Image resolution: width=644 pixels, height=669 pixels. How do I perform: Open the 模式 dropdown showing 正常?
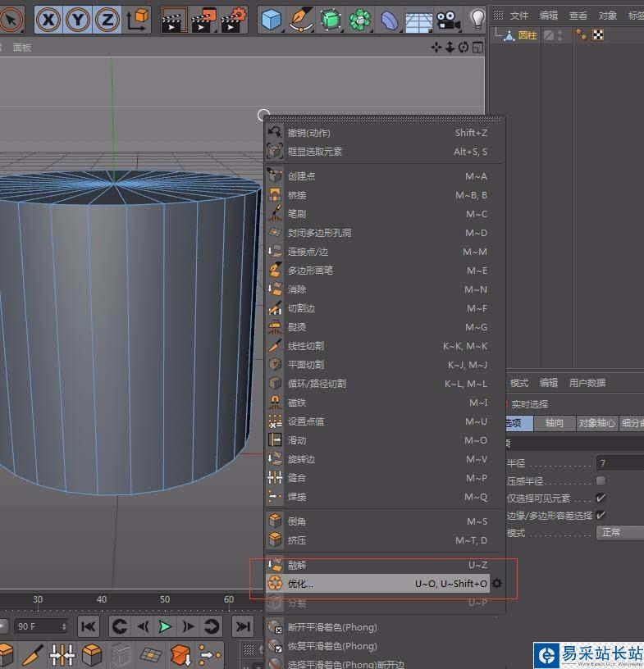[x=619, y=533]
